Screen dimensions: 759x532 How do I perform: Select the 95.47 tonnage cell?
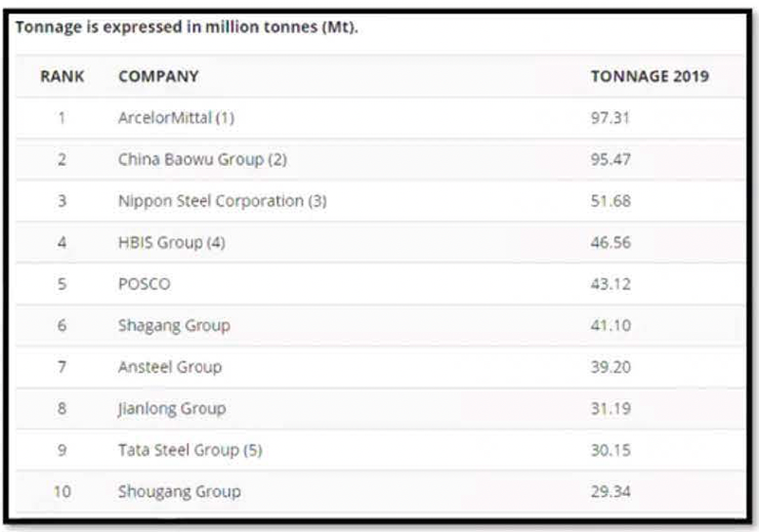[x=610, y=159]
